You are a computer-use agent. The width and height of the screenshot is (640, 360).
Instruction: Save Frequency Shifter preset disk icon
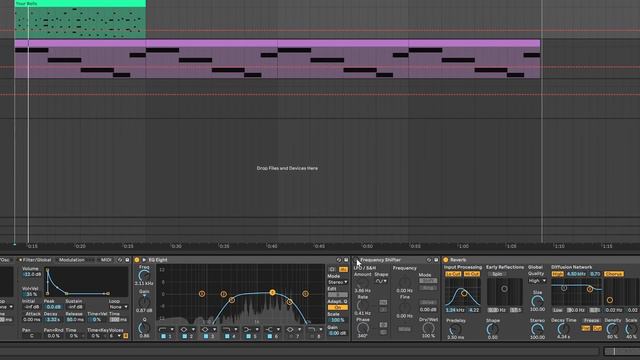click(x=436, y=260)
